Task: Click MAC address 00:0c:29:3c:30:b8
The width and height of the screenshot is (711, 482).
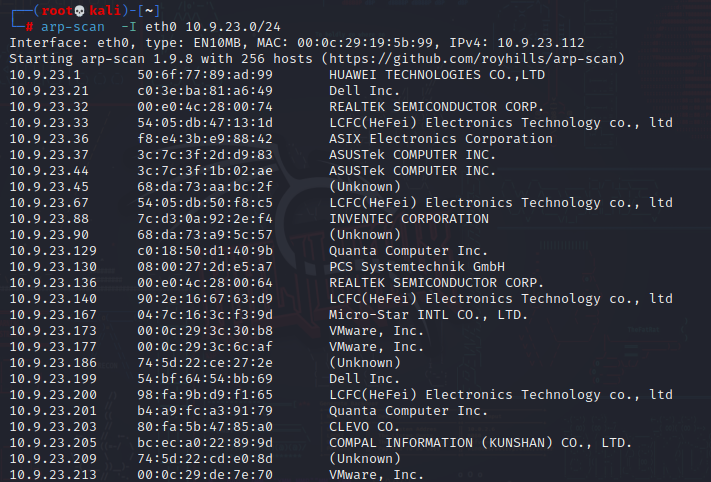Action: 205,331
